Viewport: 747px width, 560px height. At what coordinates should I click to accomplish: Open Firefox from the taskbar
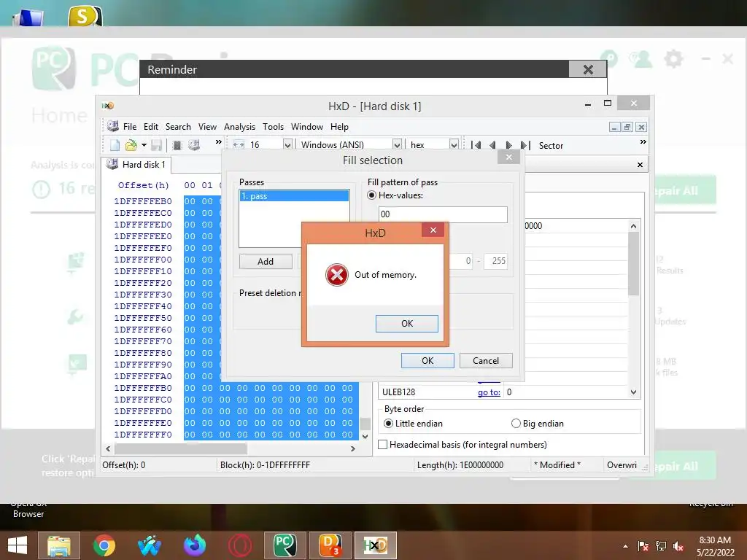[195, 545]
